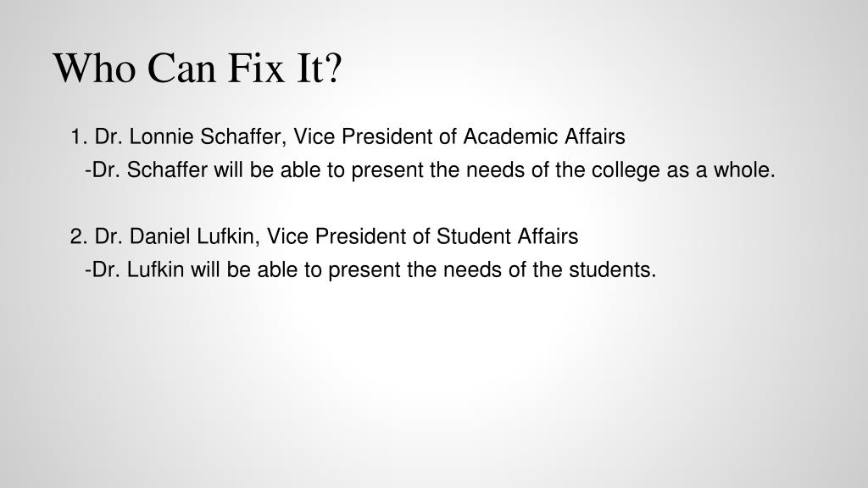
Task: Click the sentence about the college as a whole
Action: (430, 169)
